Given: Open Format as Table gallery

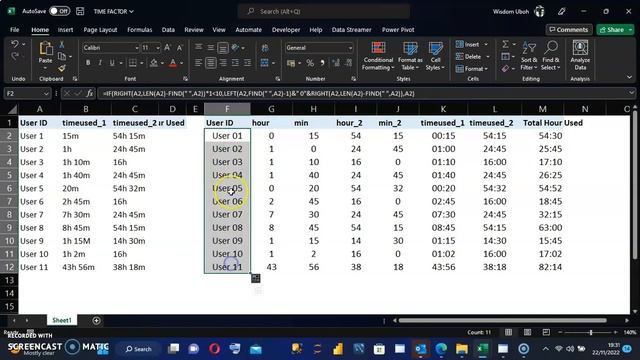Looking at the screenshot, I should (410, 56).
